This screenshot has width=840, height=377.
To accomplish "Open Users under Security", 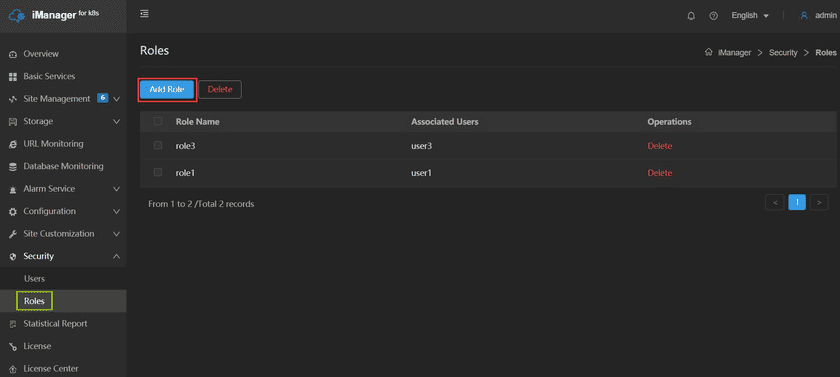I will pyautogui.click(x=34, y=279).
